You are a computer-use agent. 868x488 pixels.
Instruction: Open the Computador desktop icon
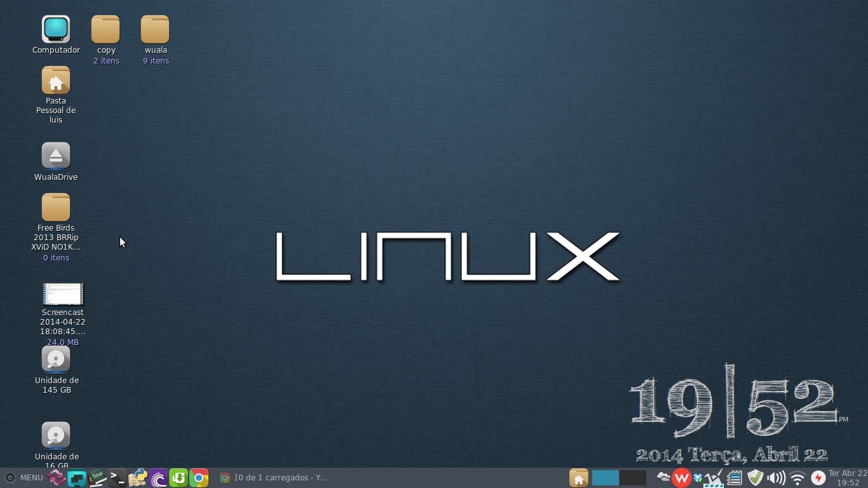[x=56, y=30]
